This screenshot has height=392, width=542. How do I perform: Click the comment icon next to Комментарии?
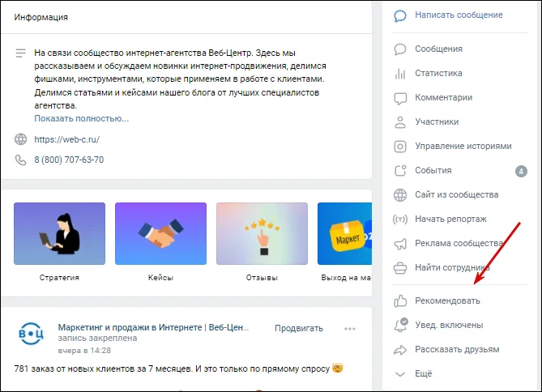tap(400, 98)
